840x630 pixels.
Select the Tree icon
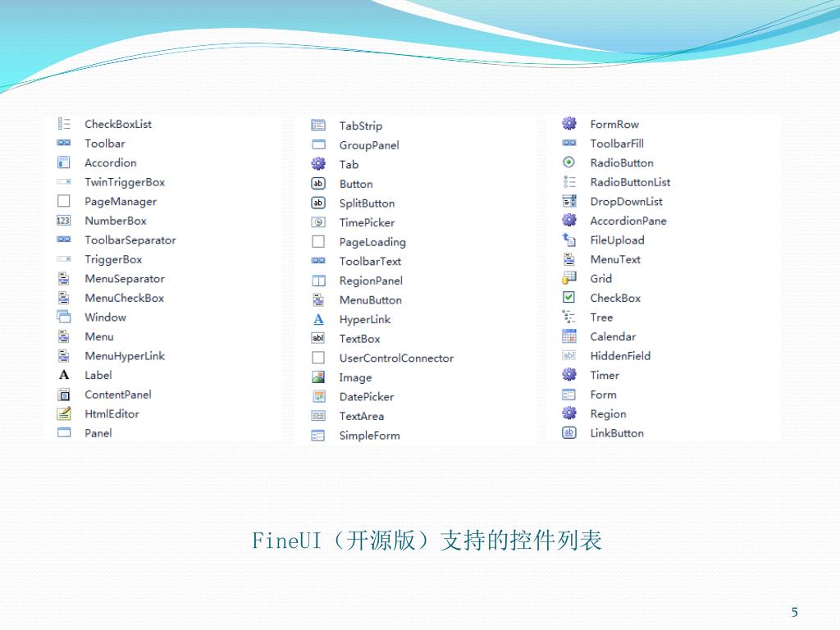pyautogui.click(x=569, y=317)
